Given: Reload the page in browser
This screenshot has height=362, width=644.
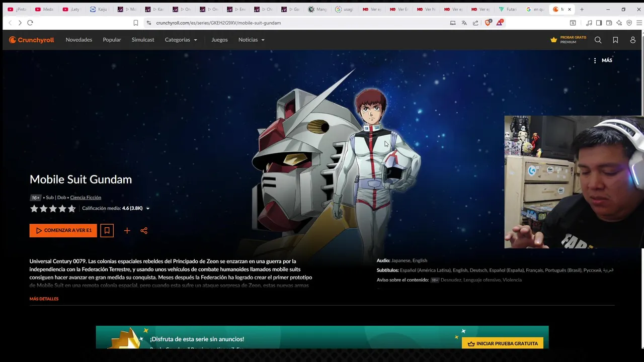Looking at the screenshot, I should (x=30, y=23).
